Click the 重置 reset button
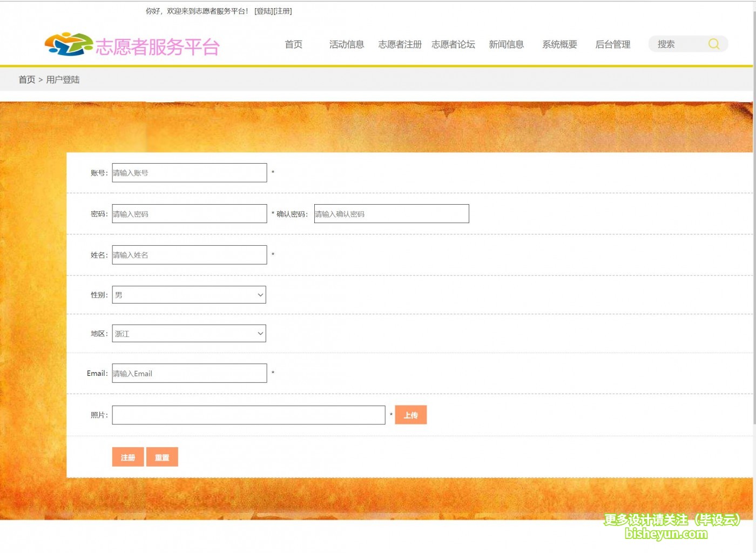The height and width of the screenshot is (553, 756). point(162,457)
